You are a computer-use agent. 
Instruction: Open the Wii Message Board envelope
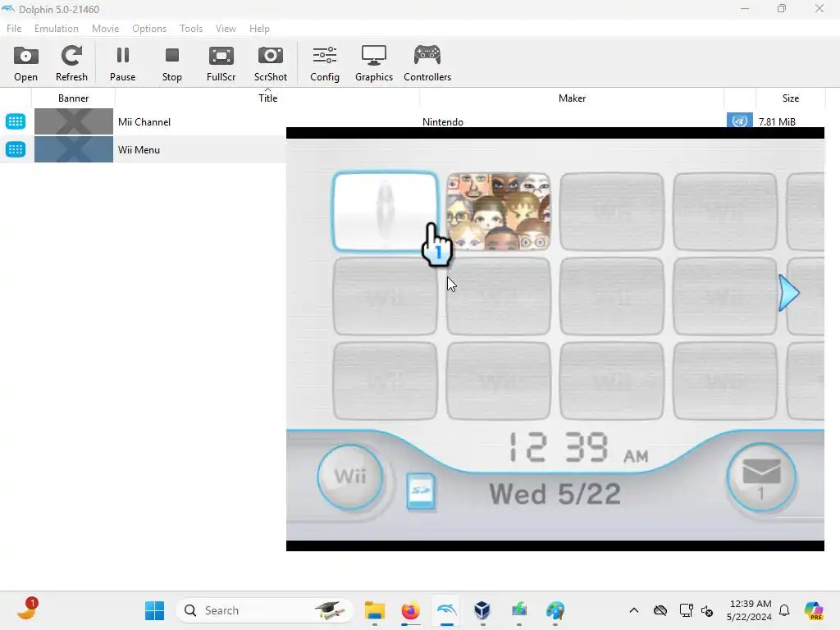pos(760,477)
